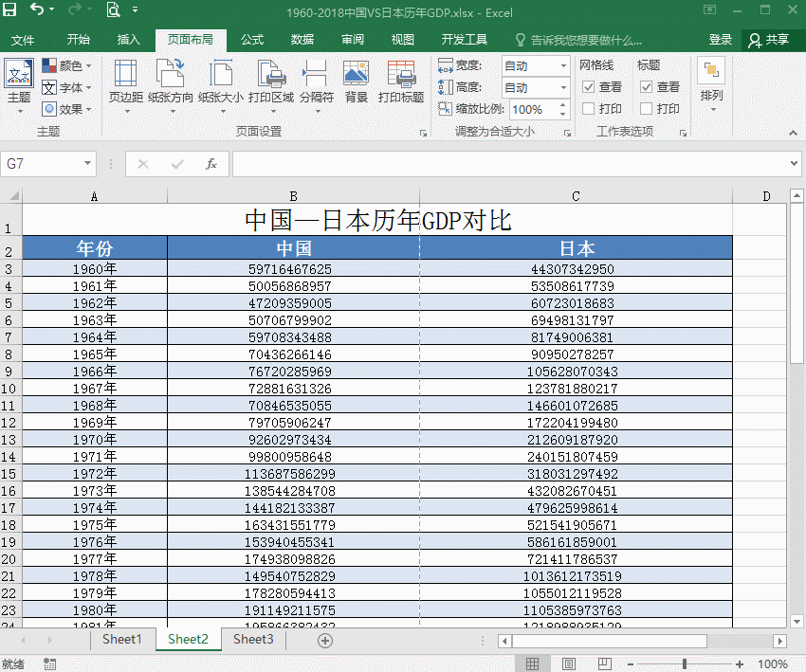Viewport: 806px width, 672px height.
Task: Select row 7 header
Action: point(10,337)
